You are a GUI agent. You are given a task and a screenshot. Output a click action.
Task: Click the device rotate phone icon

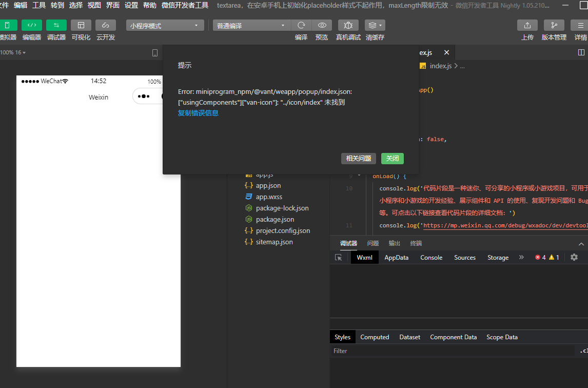pyautogui.click(x=155, y=53)
